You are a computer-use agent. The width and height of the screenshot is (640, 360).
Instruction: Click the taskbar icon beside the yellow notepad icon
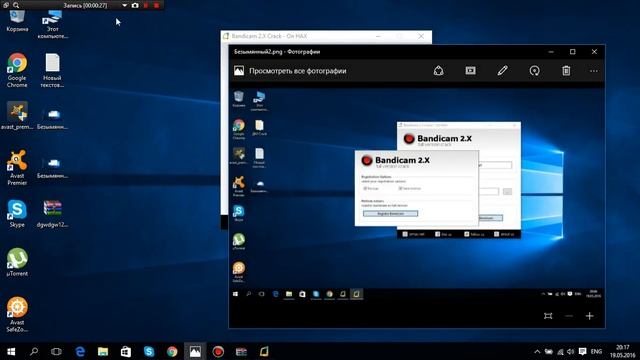(x=241, y=351)
